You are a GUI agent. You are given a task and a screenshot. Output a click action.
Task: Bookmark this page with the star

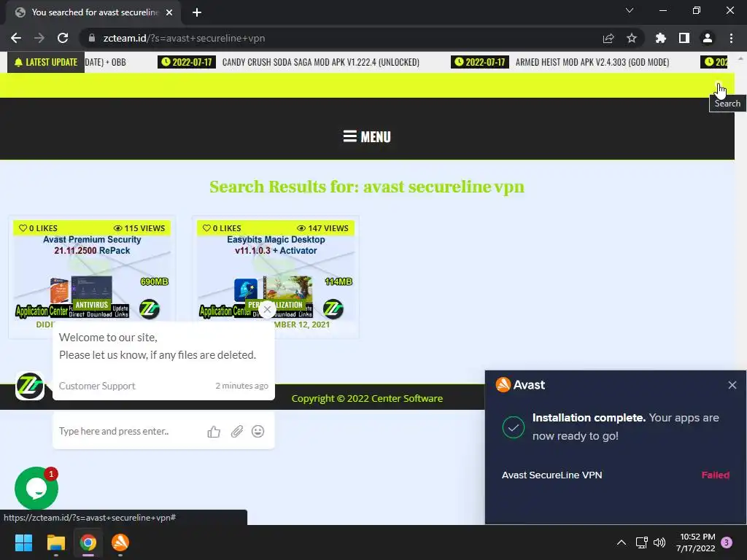(632, 38)
